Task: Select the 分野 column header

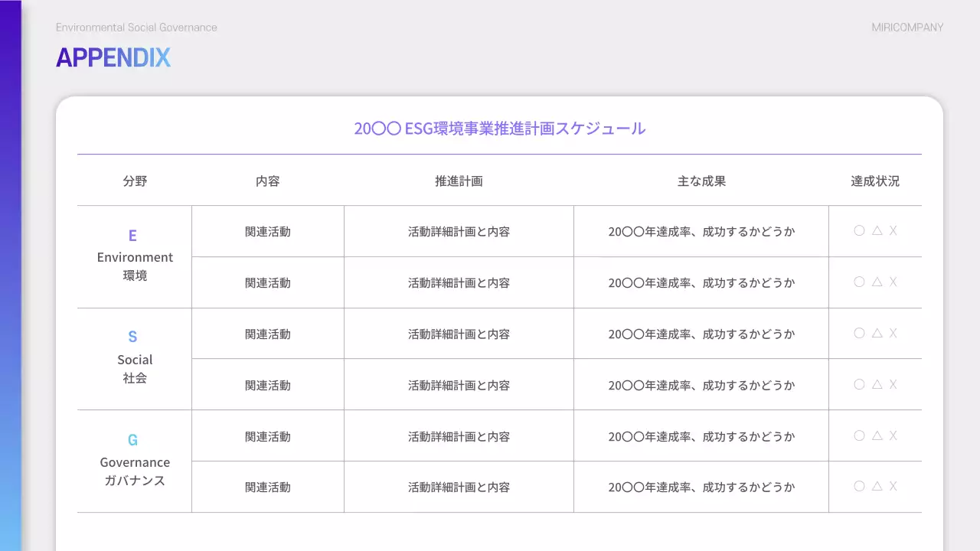Action: coord(133,181)
